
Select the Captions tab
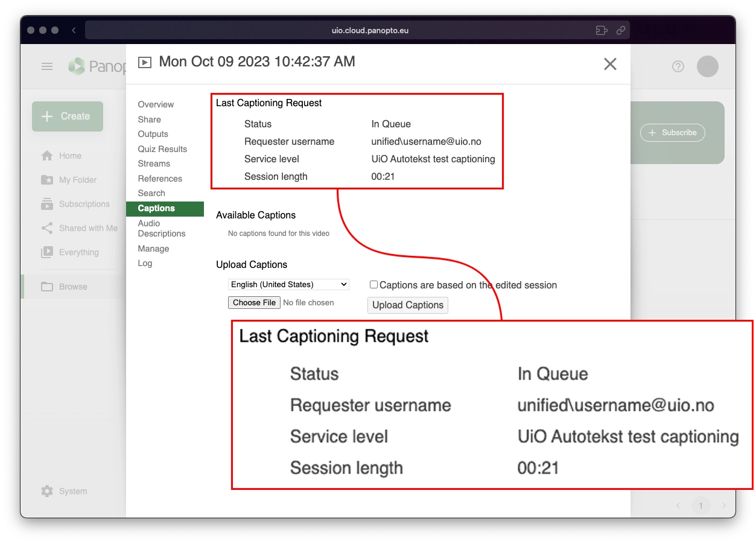[165, 208]
